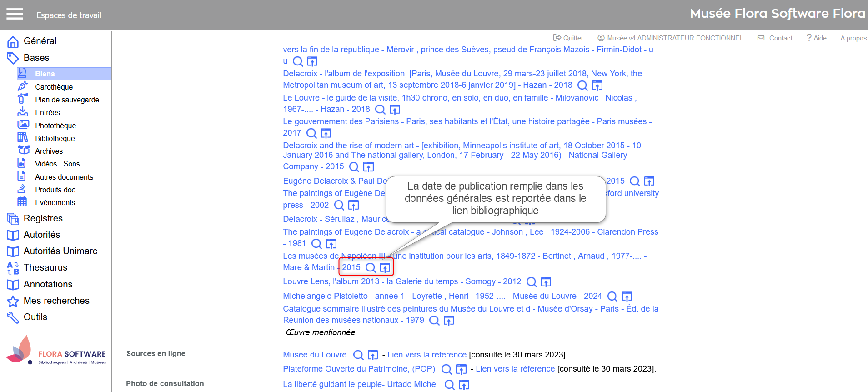Open Autres documents

point(64,177)
